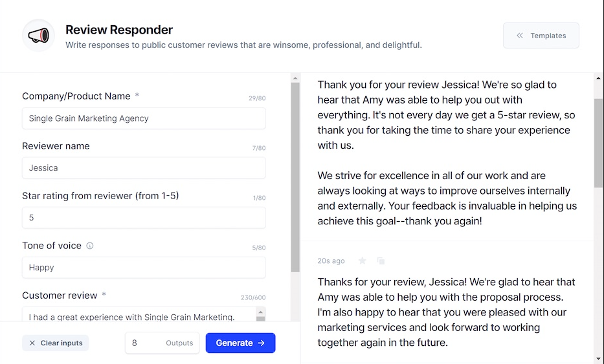Focus the Company/Product Name field
Screen dimensions: 604x364
pos(144,118)
